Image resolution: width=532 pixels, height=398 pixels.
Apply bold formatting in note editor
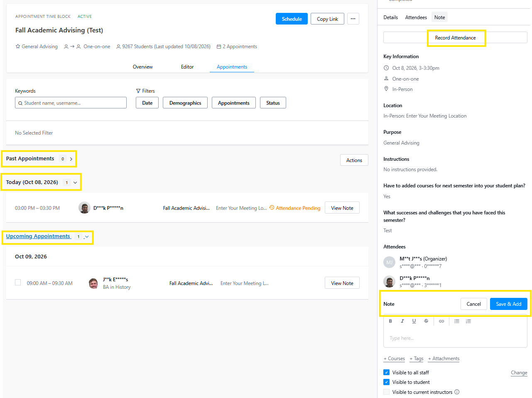tap(390, 321)
